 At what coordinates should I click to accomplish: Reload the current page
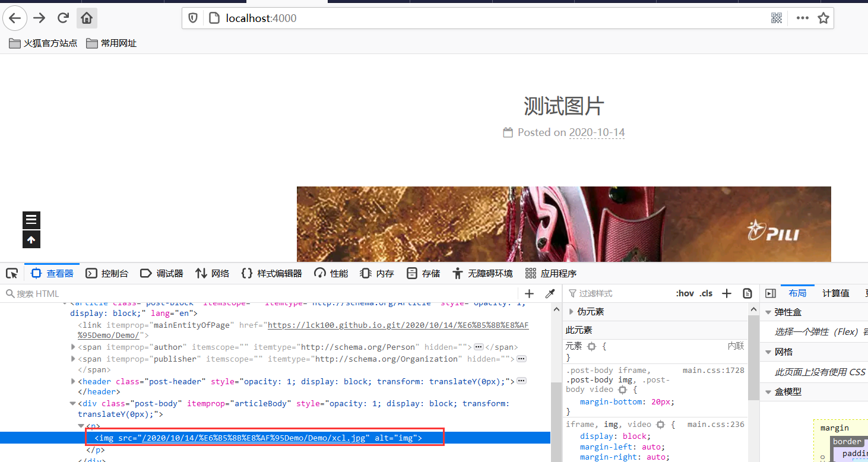[63, 18]
